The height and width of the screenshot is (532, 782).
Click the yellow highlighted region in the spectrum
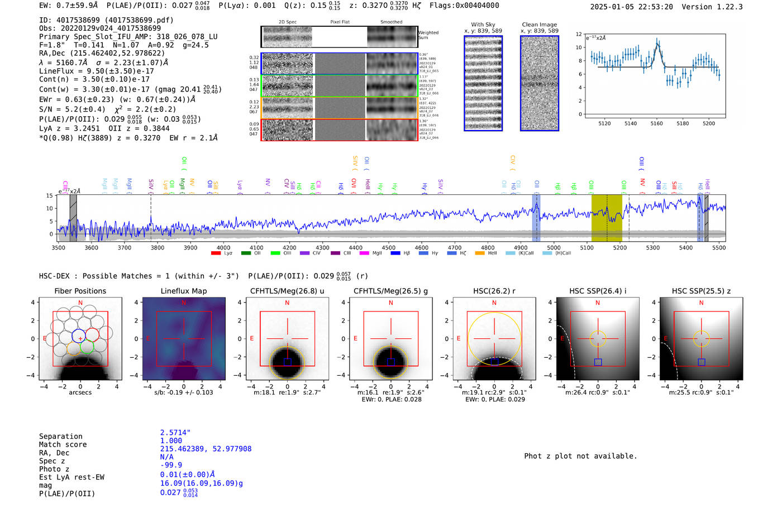click(x=607, y=218)
